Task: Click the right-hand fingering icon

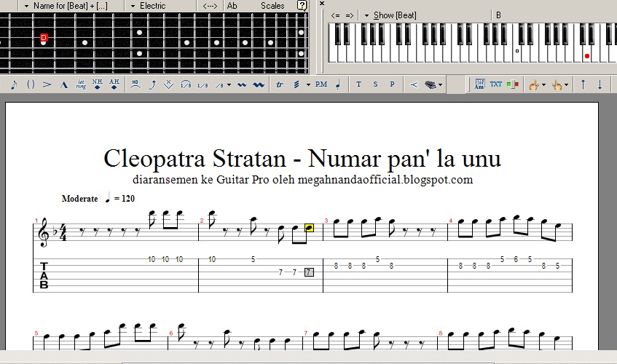Action: [x=557, y=84]
